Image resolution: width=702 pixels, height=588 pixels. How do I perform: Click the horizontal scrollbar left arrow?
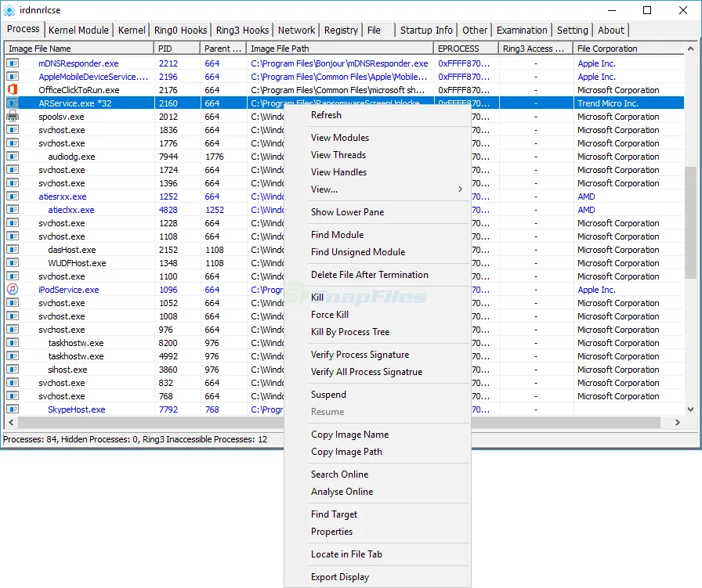click(11, 422)
